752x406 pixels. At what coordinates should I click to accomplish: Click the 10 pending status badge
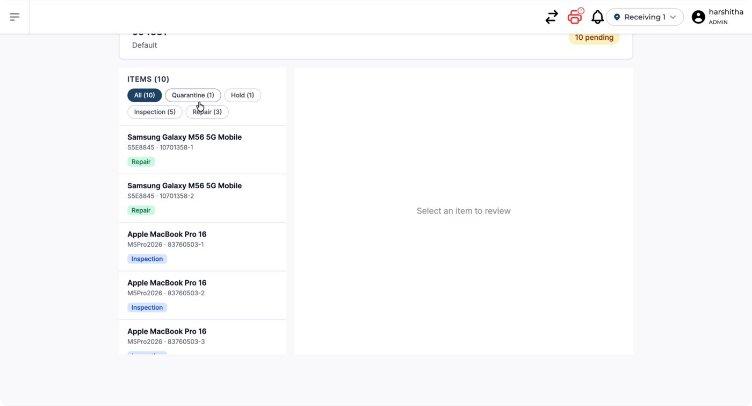[x=594, y=37]
